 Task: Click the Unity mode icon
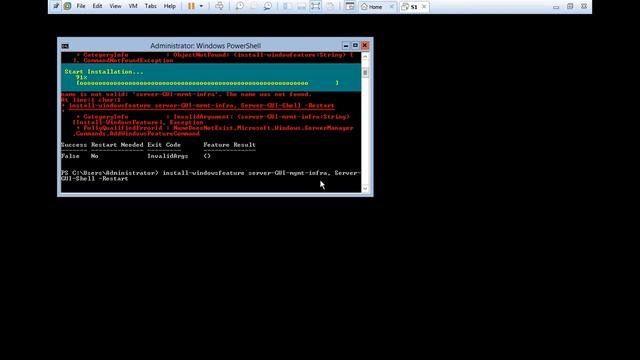pos(330,6)
